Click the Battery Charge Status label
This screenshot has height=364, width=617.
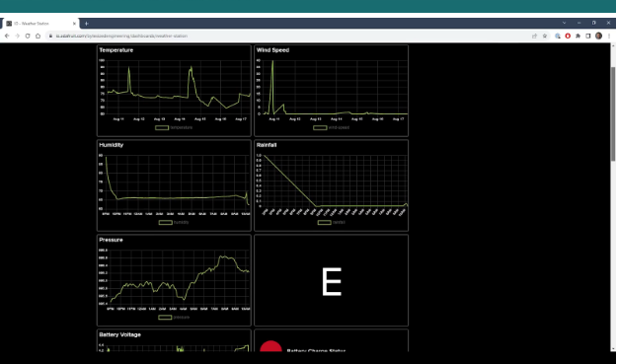pyautogui.click(x=316, y=350)
